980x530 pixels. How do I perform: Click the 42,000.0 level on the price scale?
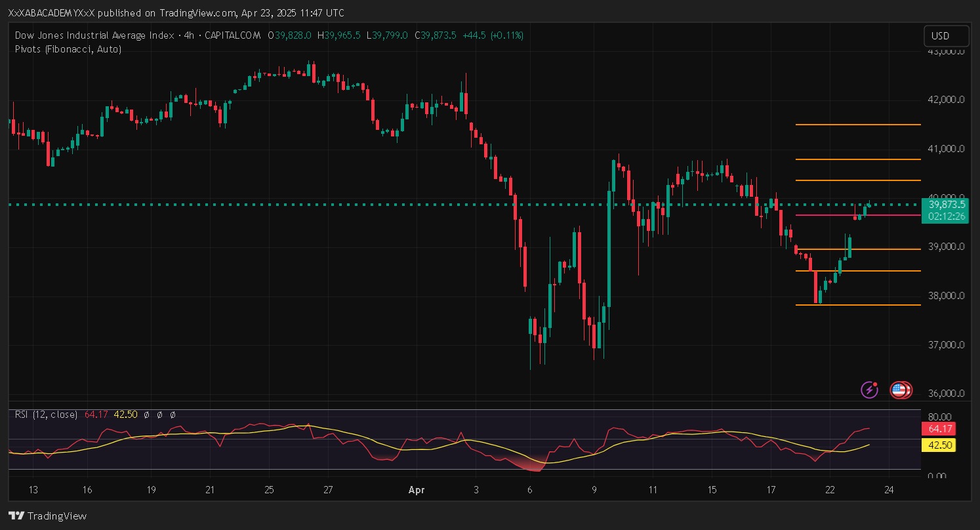pyautogui.click(x=944, y=100)
